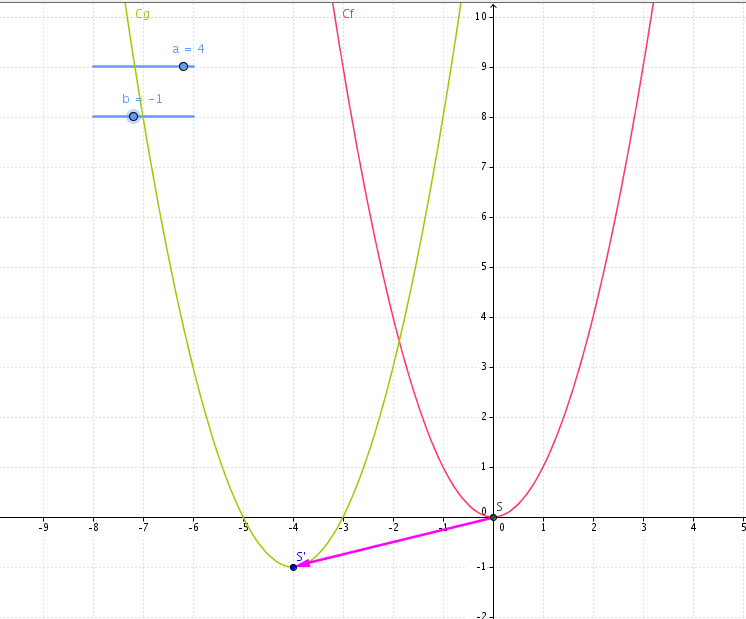Viewport: 746px width, 619px height.
Task: Select point S at the origin
Action: [493, 517]
